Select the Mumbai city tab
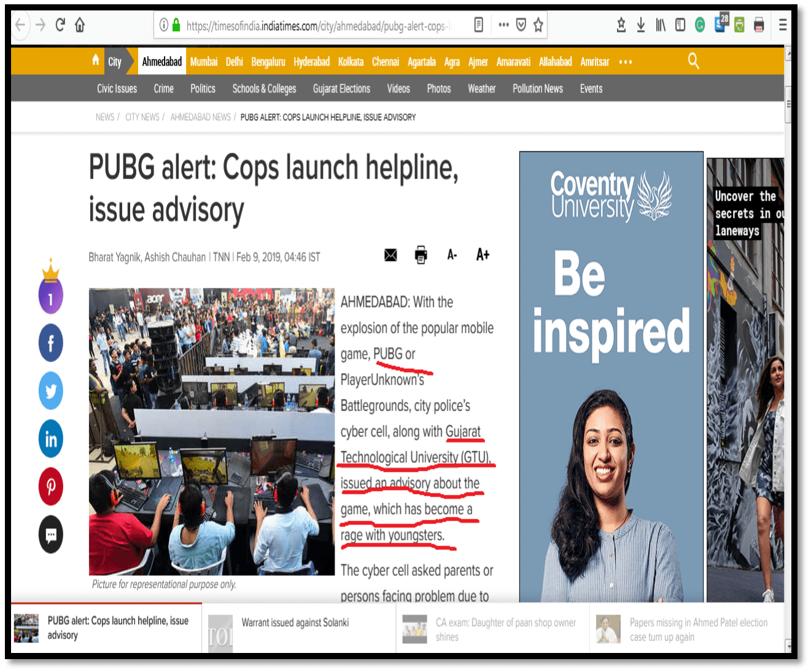Image resolution: width=811 pixels, height=672 pixels. click(x=204, y=62)
